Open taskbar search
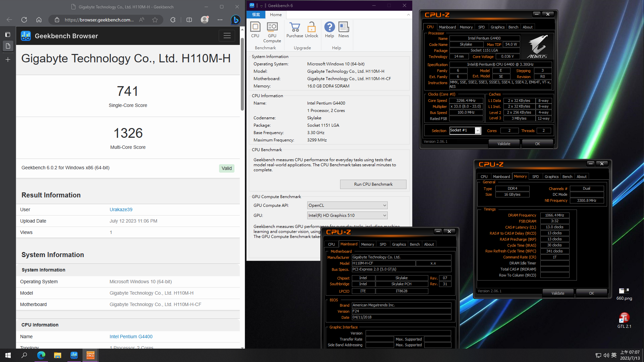The height and width of the screenshot is (362, 644). click(x=24, y=355)
